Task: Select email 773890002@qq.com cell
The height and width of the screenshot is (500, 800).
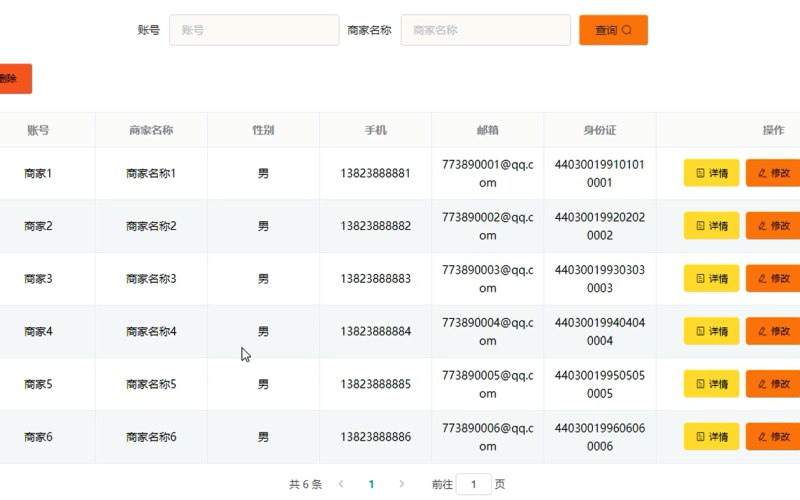Action: point(488,226)
